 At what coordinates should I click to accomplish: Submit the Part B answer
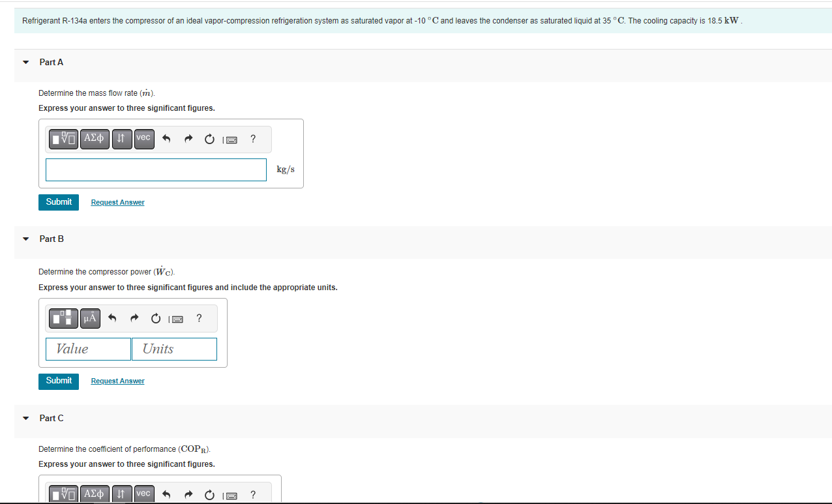pos(59,381)
